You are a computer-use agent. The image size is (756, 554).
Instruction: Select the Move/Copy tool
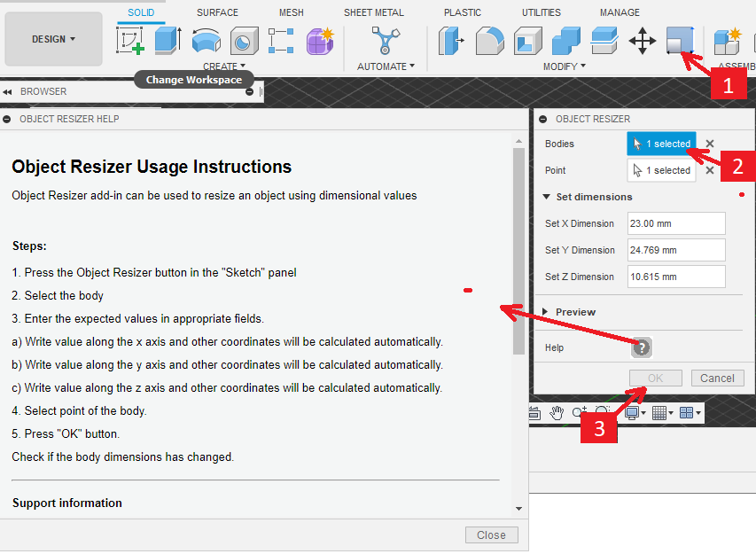point(643,41)
